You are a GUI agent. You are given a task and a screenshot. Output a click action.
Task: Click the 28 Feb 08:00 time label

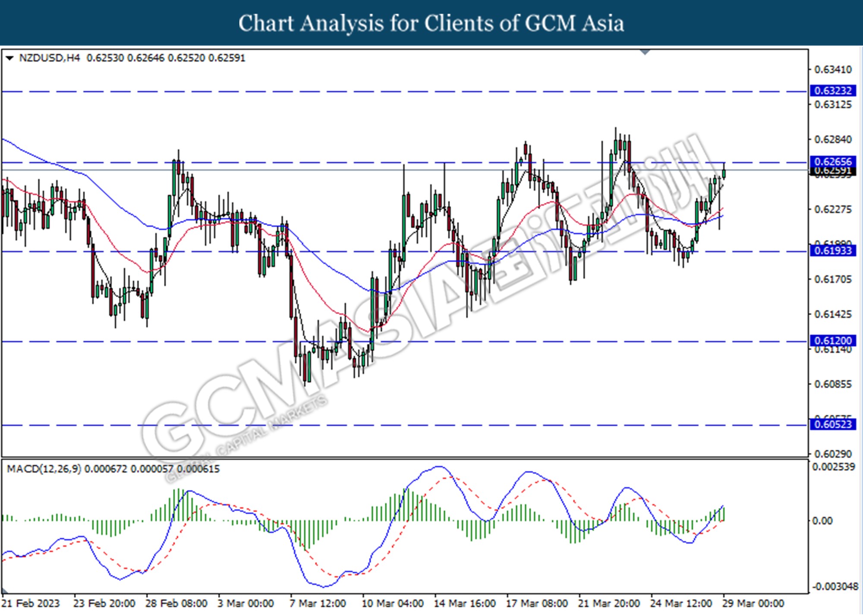[176, 603]
